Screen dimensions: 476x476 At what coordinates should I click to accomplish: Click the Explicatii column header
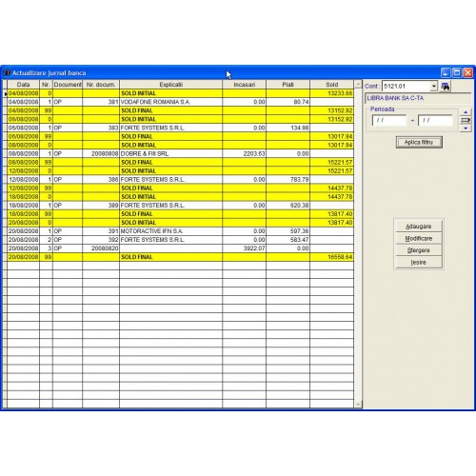tap(171, 85)
